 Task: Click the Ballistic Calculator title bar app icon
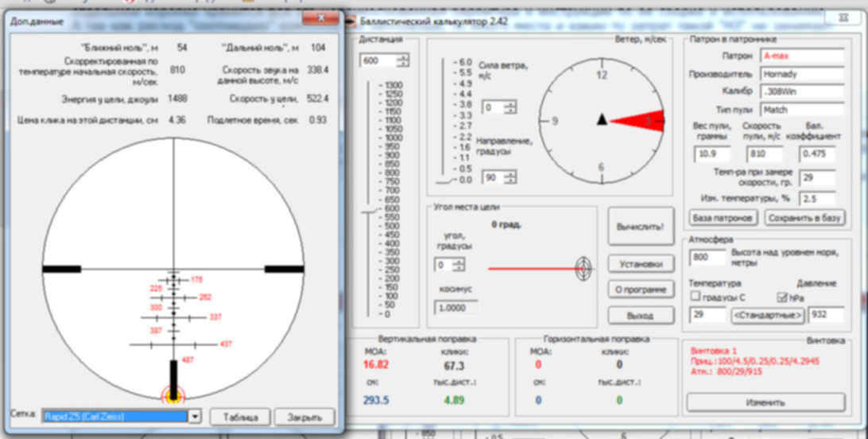point(351,21)
